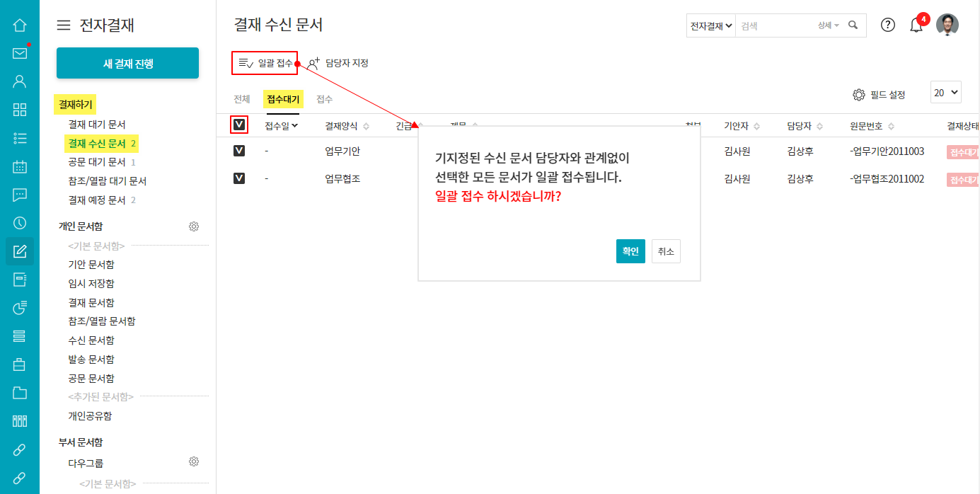Open the mail icon in sidebar
This screenshot has height=494, width=980.
pyautogui.click(x=20, y=53)
